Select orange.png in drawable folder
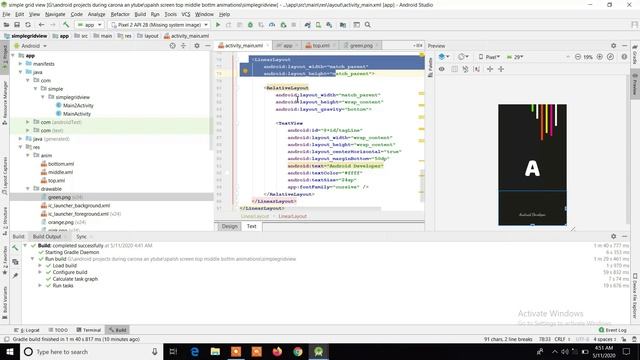 pos(60,222)
